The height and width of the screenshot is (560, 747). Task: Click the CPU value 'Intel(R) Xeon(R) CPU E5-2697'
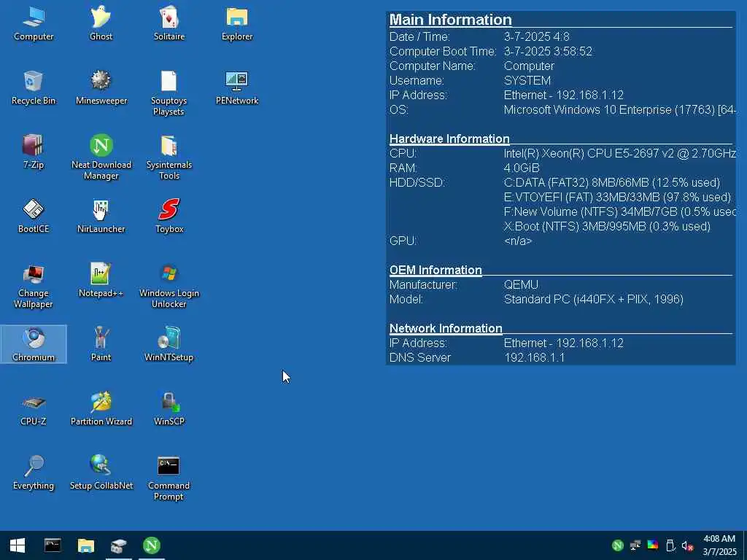point(620,153)
